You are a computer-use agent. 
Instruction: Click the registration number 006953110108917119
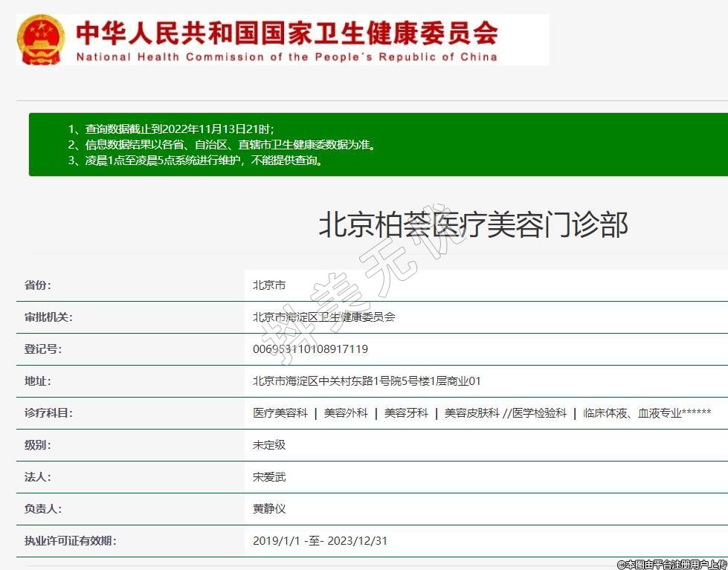coord(310,349)
